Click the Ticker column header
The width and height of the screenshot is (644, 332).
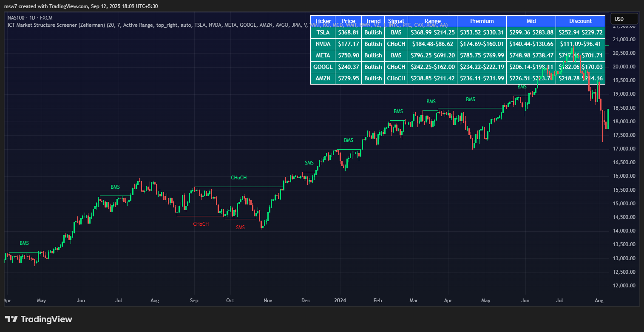tap(323, 21)
